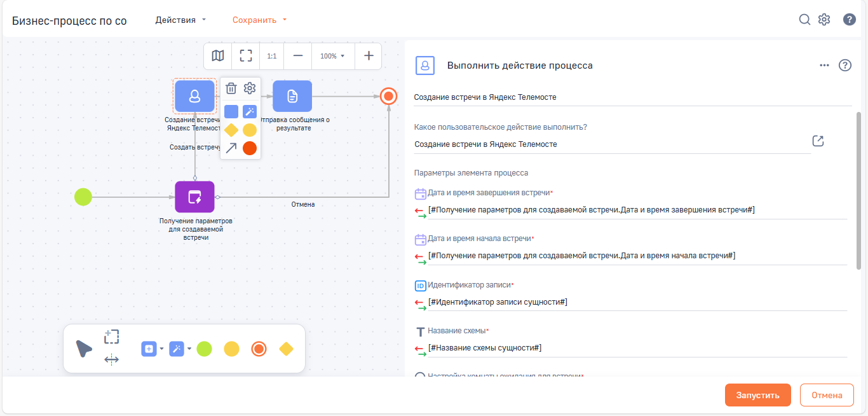Pick the green start-event swatch in bottom toolbar
The image size is (868, 416).
point(204,348)
